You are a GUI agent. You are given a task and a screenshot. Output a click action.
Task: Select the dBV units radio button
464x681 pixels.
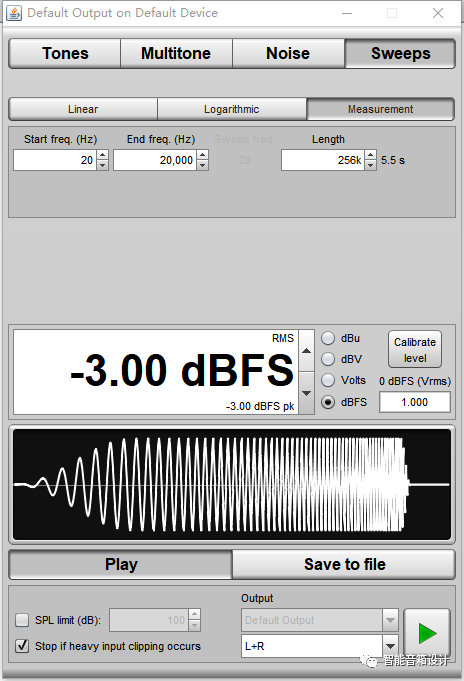[x=328, y=359]
